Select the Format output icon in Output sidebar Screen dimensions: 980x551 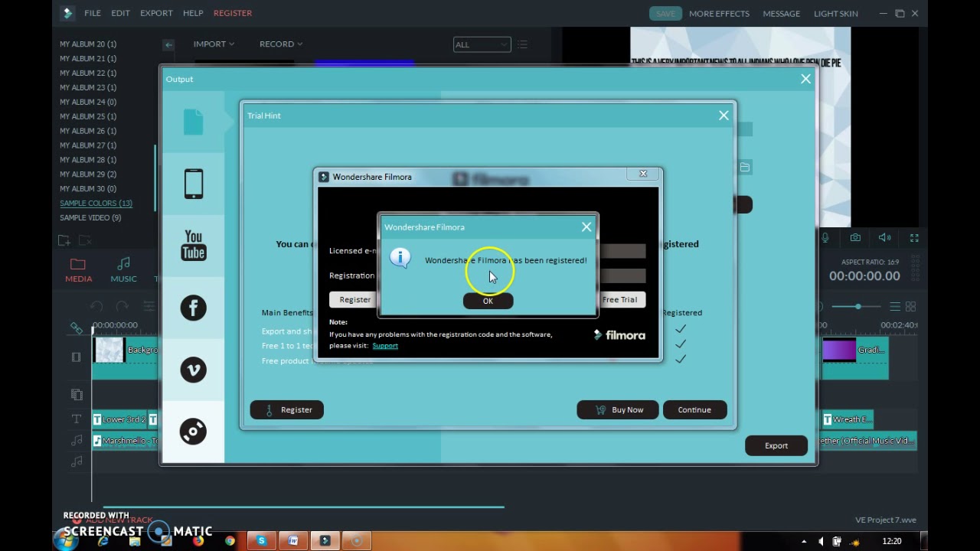(x=193, y=122)
